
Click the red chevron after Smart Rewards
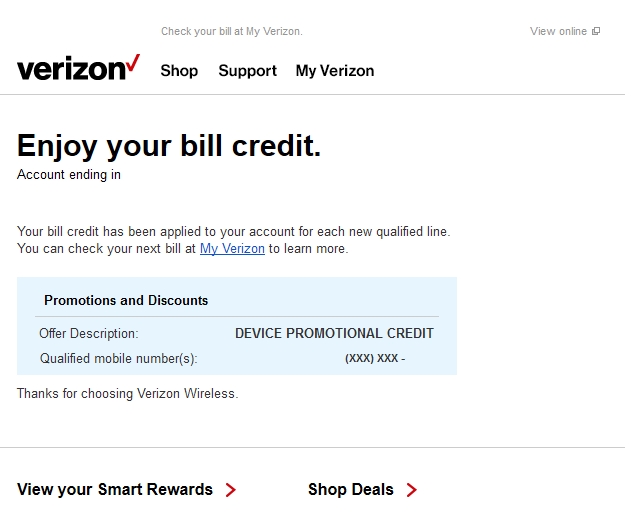pyautogui.click(x=231, y=490)
